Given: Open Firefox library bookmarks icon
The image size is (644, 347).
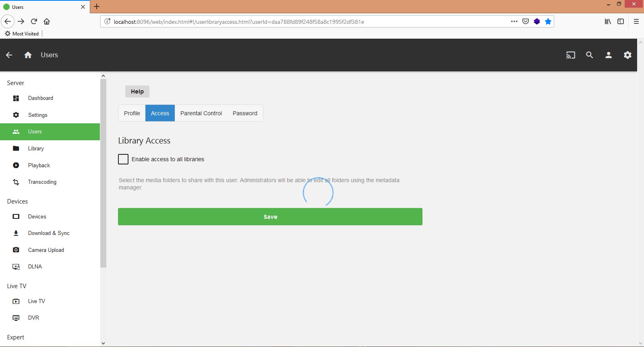Looking at the screenshot, I should coord(608,22).
